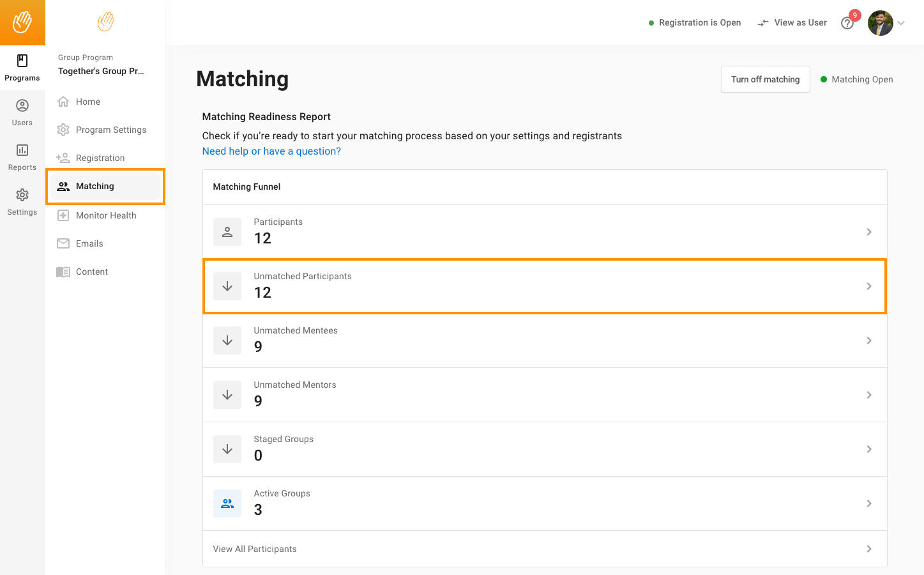Click View All Participants link
Screen dimensions: 924x575
click(255, 549)
